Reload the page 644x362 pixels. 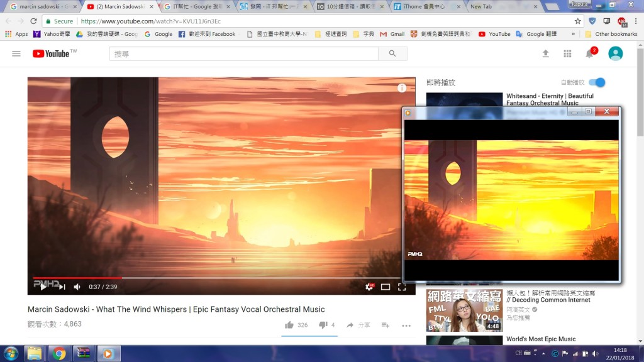pyautogui.click(x=34, y=21)
